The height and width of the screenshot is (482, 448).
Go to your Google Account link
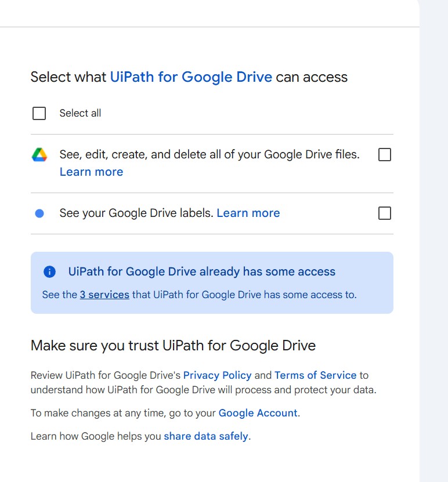[x=258, y=413]
